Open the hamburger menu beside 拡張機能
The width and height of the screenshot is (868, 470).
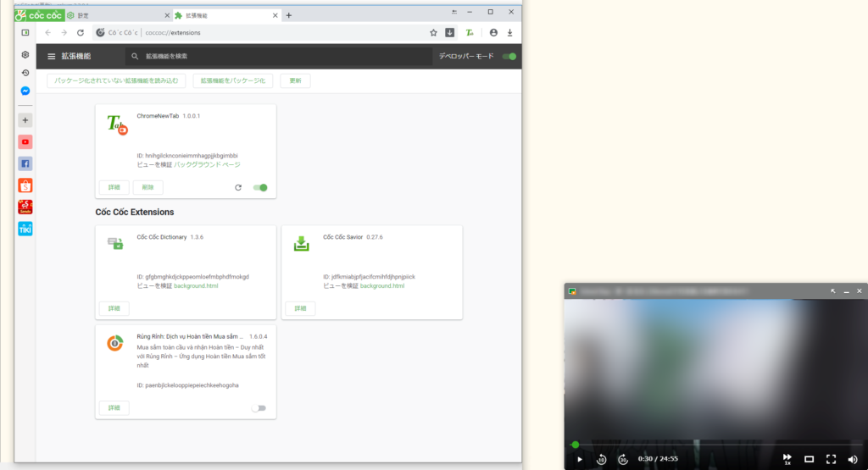tap(52, 57)
